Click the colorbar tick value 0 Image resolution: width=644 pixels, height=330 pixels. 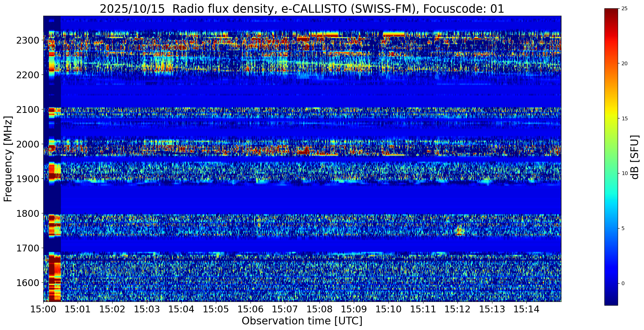coord(623,284)
